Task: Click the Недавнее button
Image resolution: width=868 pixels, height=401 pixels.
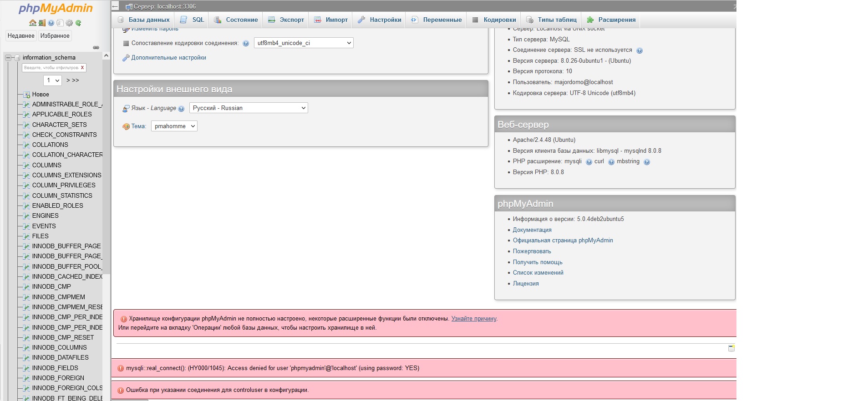Action: pyautogui.click(x=21, y=36)
